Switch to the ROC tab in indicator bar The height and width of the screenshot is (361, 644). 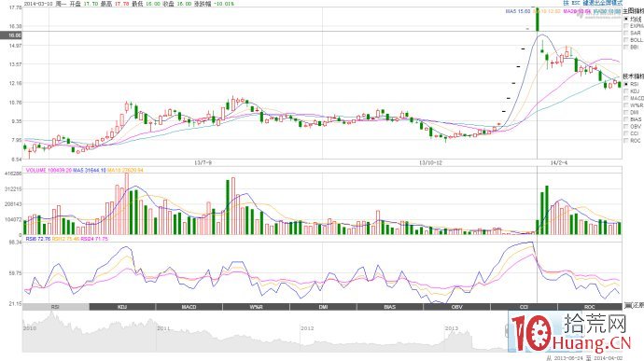[590, 307]
